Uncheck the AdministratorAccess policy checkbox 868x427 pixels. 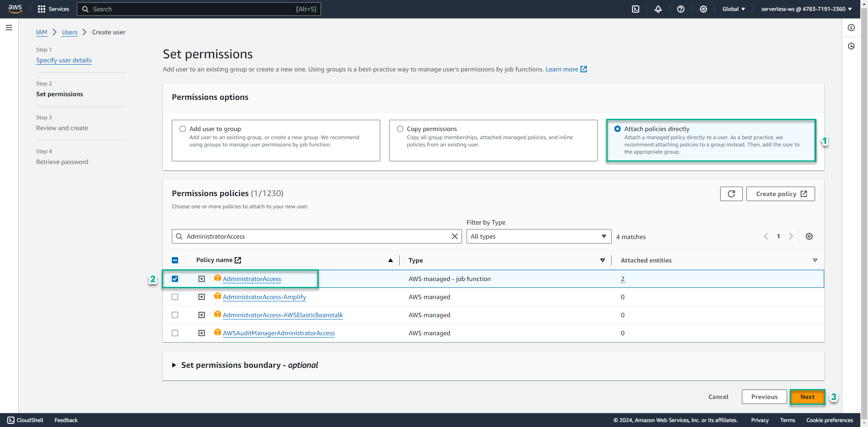(175, 279)
